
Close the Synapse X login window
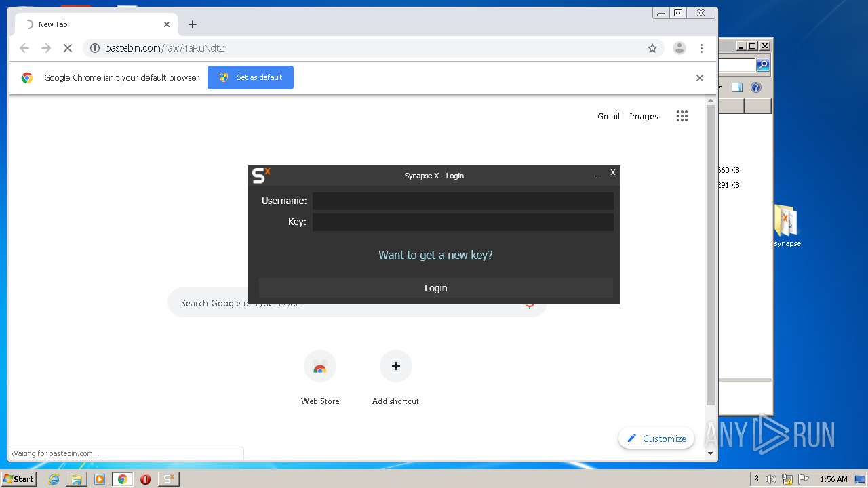point(612,172)
